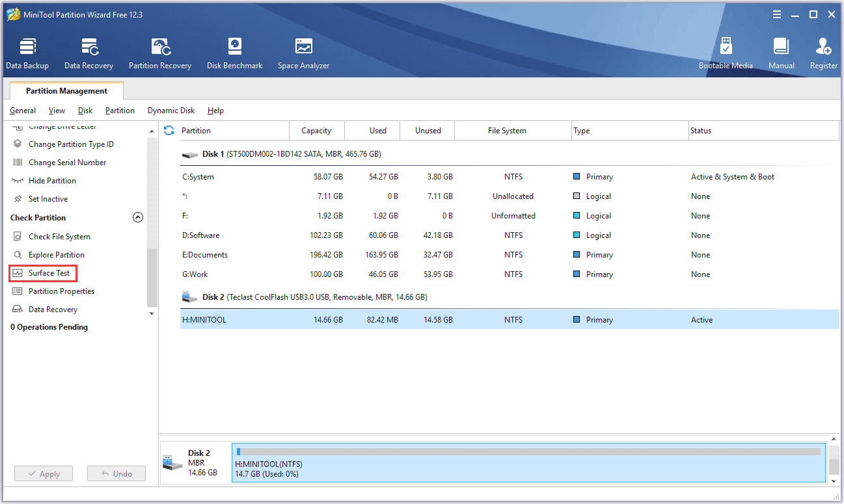Select the D:Software partition row
Screen dimensions: 844x504
[510, 235]
